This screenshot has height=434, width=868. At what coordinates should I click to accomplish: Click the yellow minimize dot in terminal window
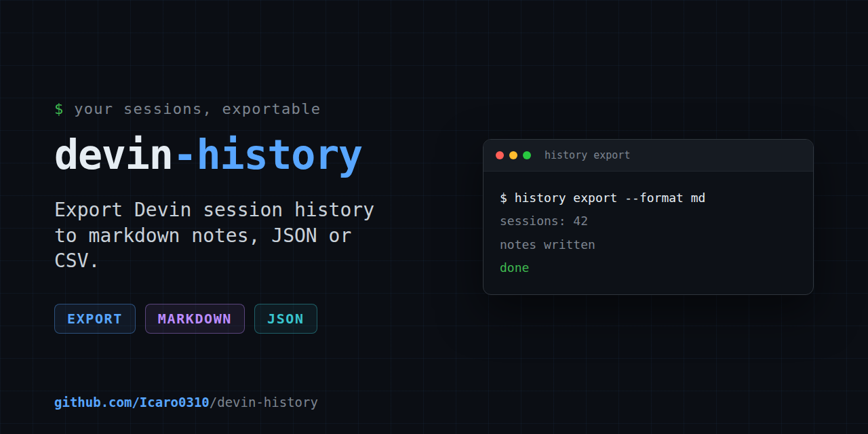click(x=513, y=155)
